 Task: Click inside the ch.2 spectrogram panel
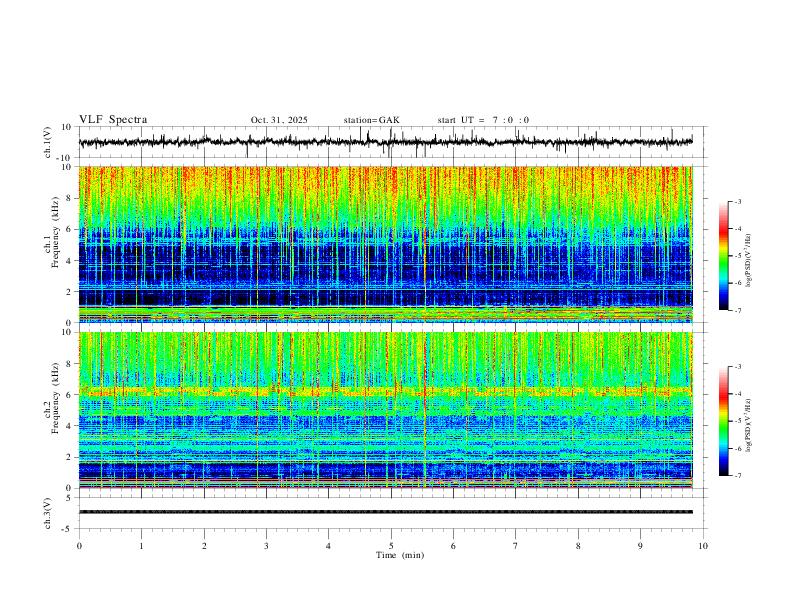385,410
